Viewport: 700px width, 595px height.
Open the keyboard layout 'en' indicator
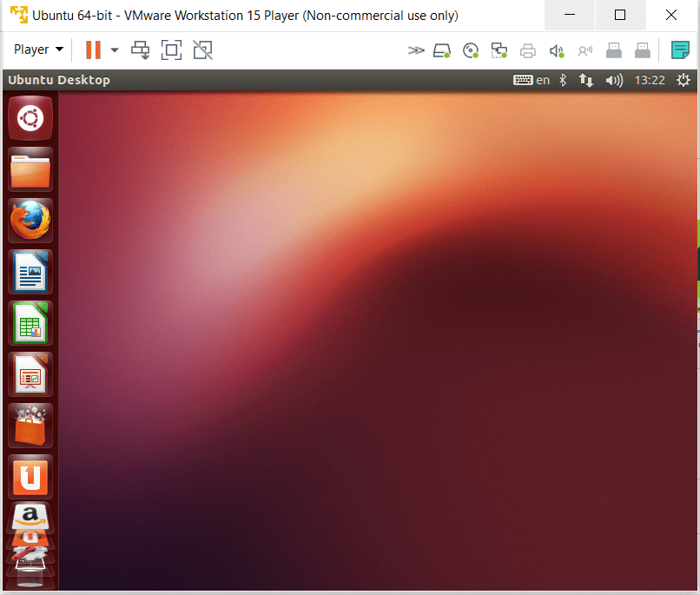[x=532, y=80]
